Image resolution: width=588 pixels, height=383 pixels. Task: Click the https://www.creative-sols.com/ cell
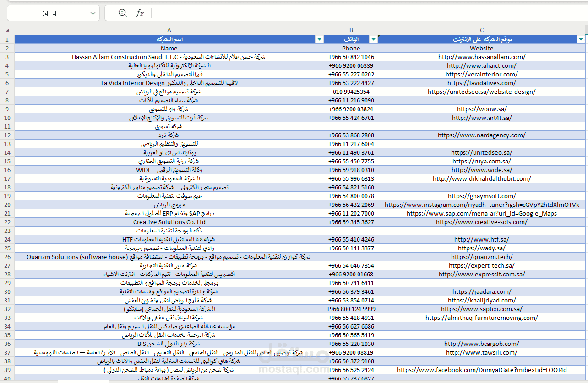point(482,222)
